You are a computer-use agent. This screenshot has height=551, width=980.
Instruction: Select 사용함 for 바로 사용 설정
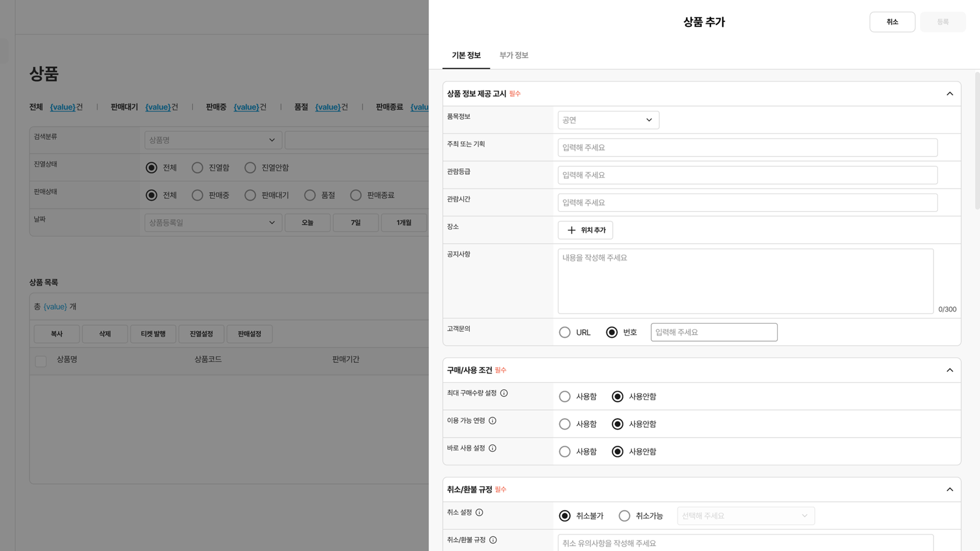565,452
